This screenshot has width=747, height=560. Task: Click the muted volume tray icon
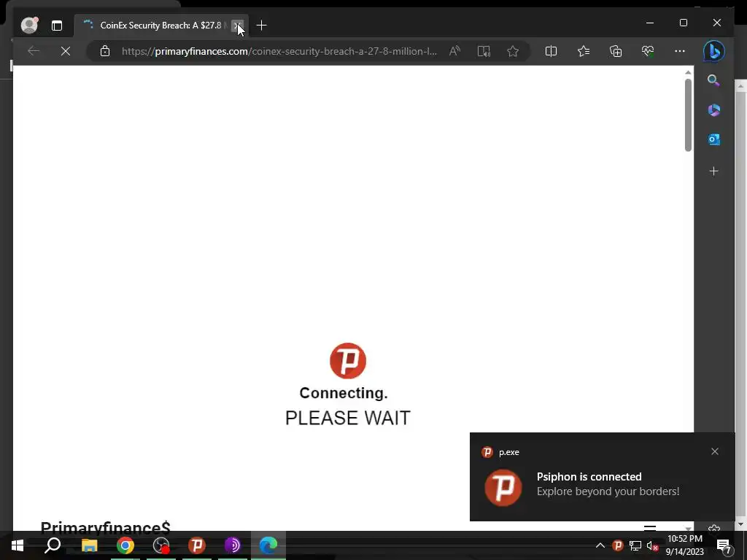[x=652, y=545]
